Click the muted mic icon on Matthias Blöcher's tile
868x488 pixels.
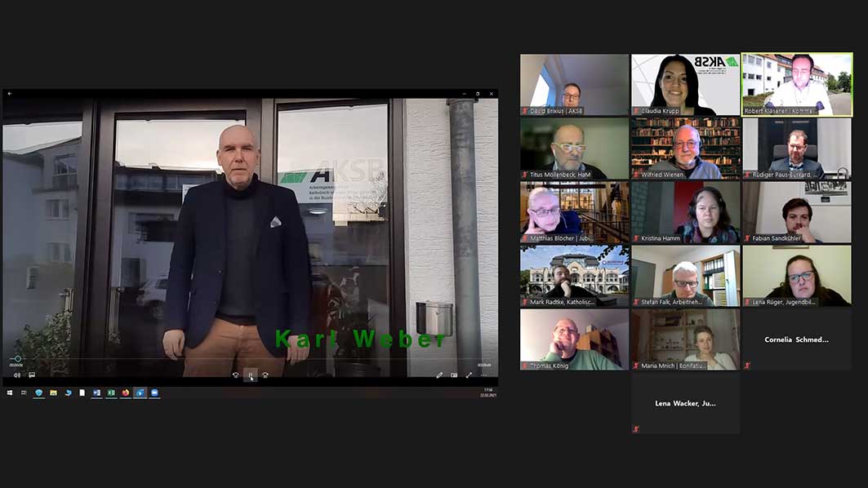[525, 238]
